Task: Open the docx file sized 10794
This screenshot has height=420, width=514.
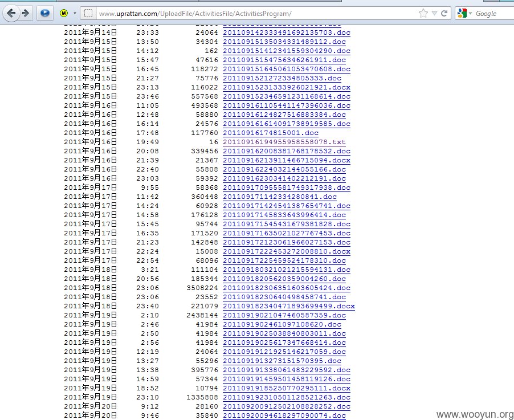Action: tap(287, 389)
